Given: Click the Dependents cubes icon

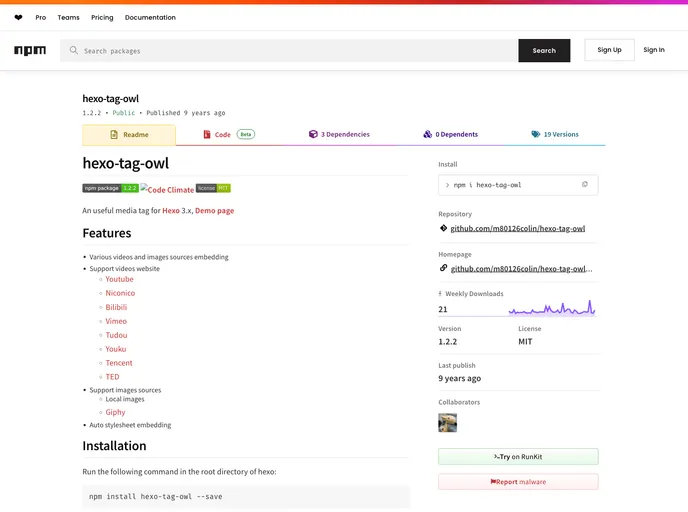Looking at the screenshot, I should click(427, 134).
